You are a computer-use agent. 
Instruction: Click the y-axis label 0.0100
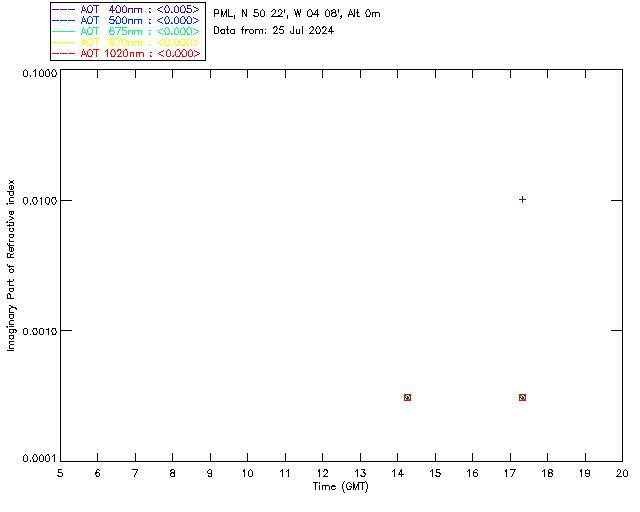(x=40, y=201)
